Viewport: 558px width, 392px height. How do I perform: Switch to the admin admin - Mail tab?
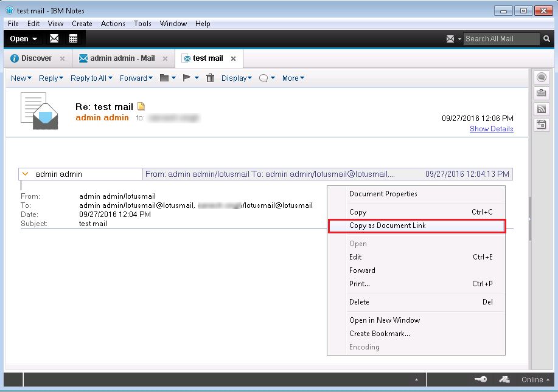coord(122,58)
